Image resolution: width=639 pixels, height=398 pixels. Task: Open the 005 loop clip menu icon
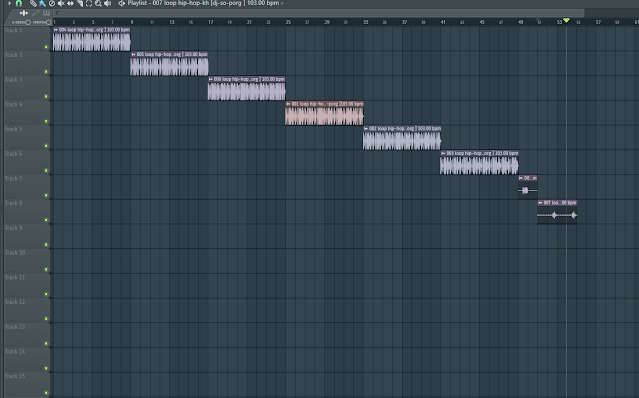[x=133, y=54]
